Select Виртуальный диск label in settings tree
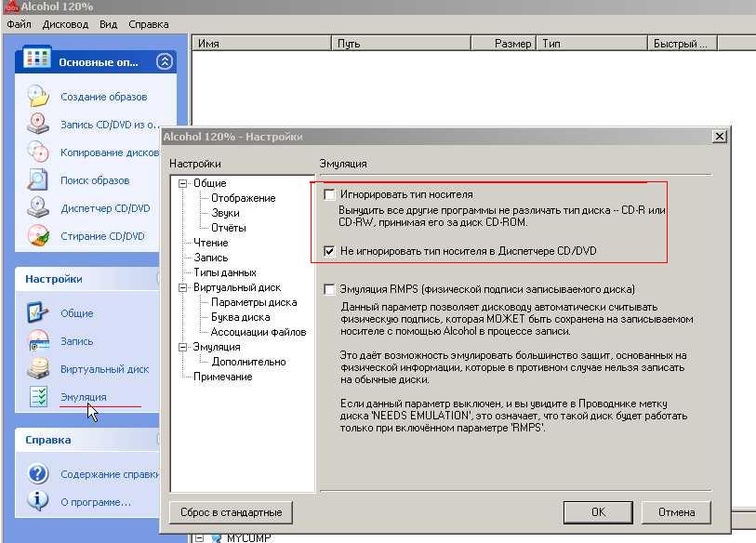756x543 pixels. click(237, 287)
